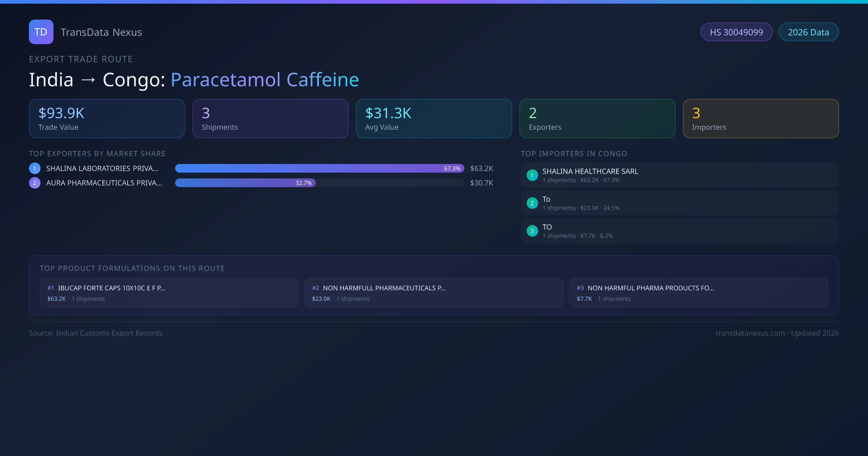Click green rank 2 importer badge
Viewport: 868px width, 456px height.
coord(532,203)
